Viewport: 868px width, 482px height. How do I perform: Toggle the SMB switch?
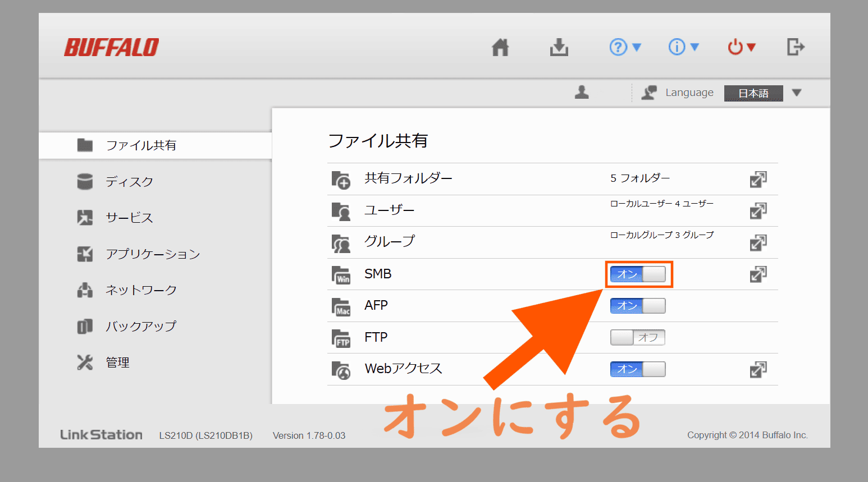(638, 274)
